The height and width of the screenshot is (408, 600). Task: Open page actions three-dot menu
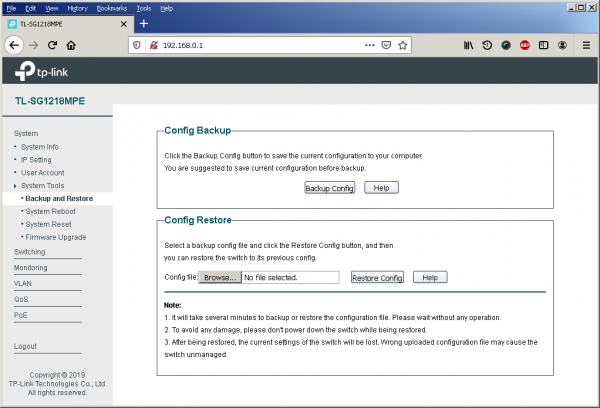point(369,45)
